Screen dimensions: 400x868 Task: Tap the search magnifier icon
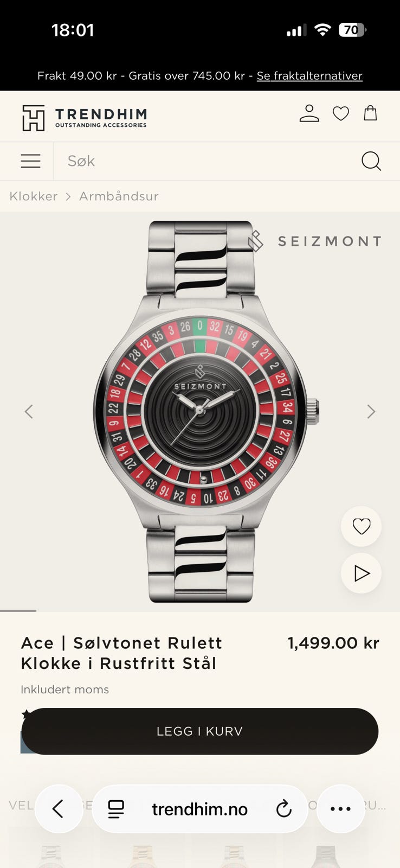click(371, 161)
